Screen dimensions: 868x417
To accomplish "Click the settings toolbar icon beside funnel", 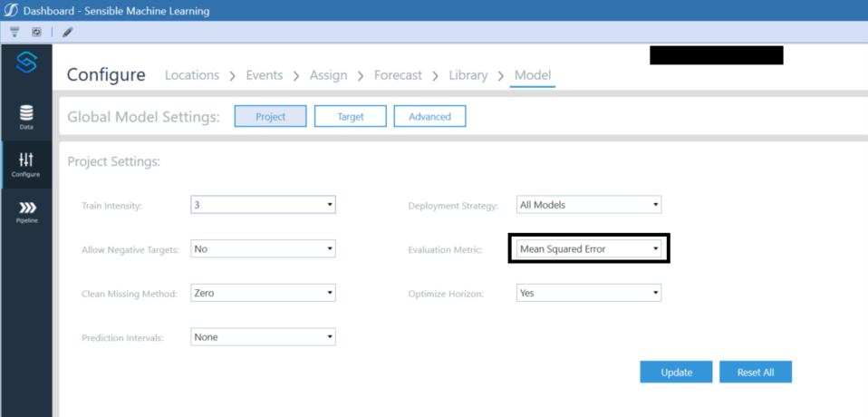I will (x=36, y=33).
